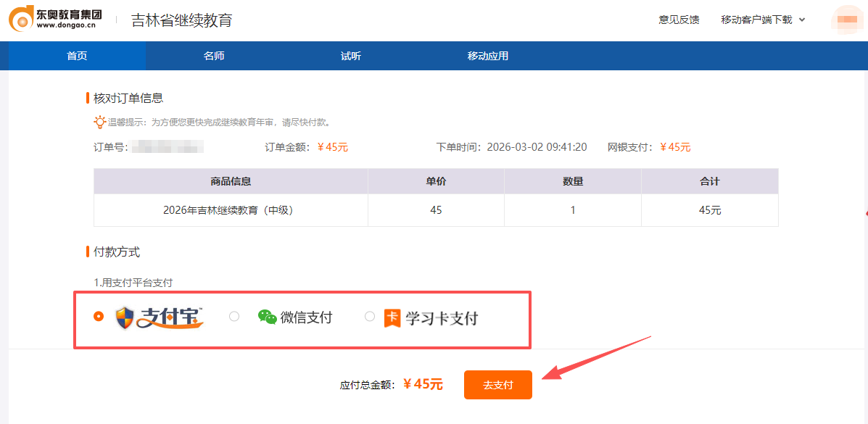
Task: Switch to the 首页 tab
Action: 75,56
